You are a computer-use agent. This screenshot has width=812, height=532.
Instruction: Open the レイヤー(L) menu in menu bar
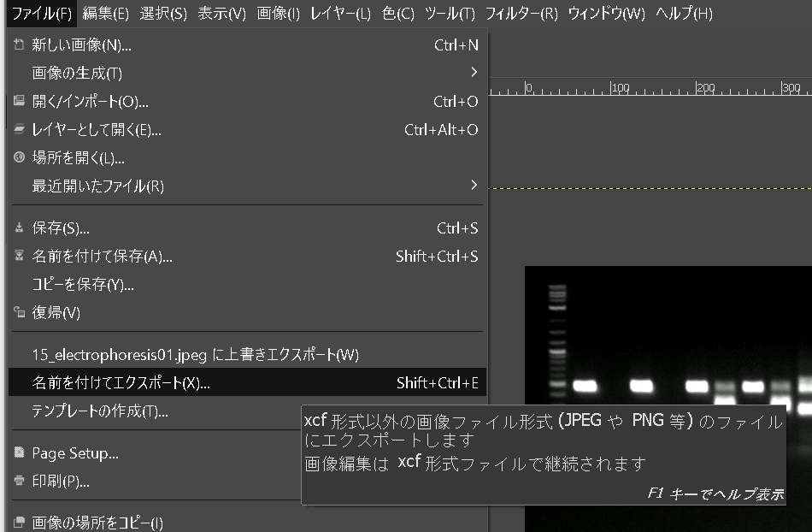pyautogui.click(x=340, y=13)
